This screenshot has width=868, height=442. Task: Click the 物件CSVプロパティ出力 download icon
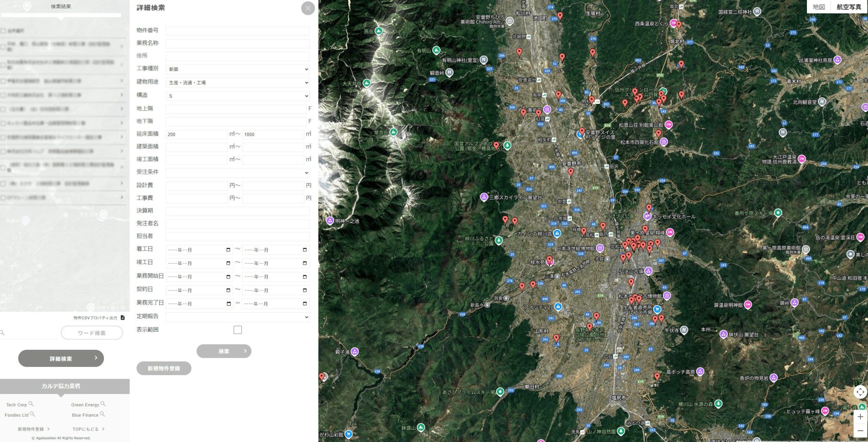tap(123, 318)
